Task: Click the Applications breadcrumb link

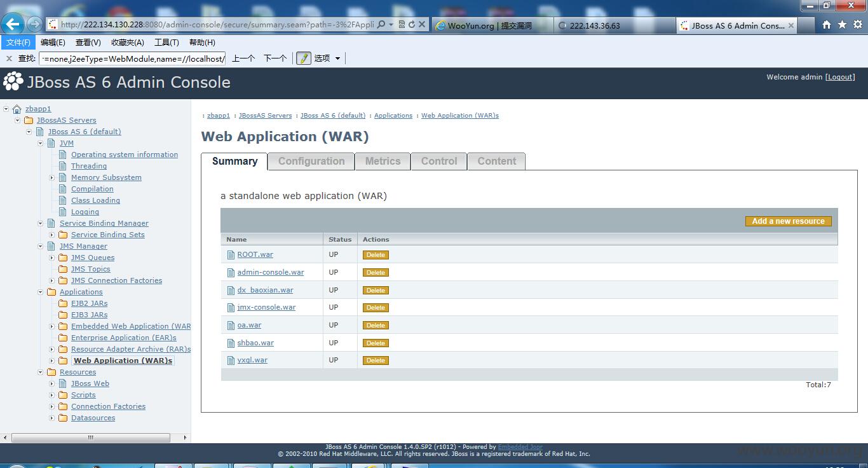Action: click(393, 116)
